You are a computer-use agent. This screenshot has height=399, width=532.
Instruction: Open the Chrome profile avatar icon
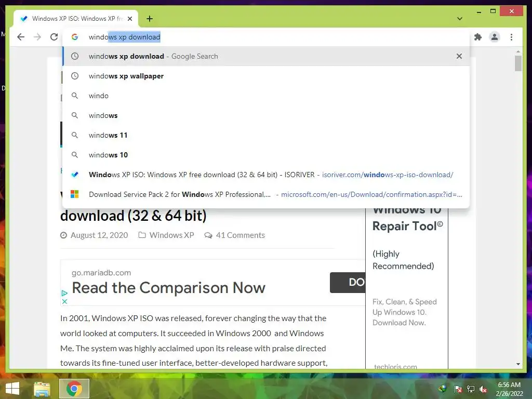click(x=495, y=37)
